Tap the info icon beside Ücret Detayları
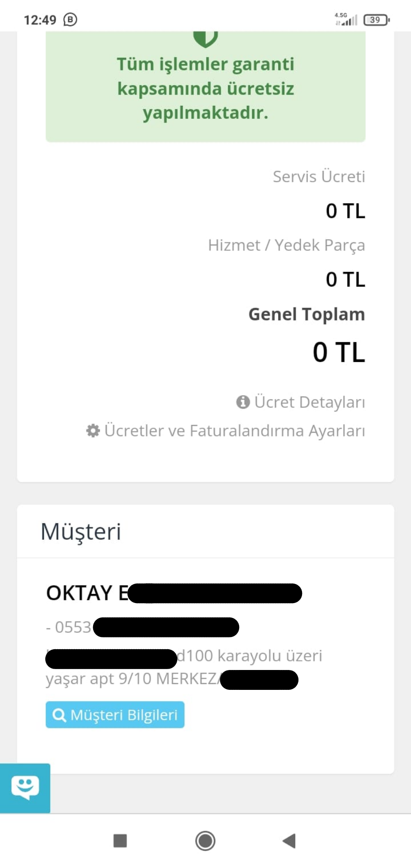 tap(243, 402)
